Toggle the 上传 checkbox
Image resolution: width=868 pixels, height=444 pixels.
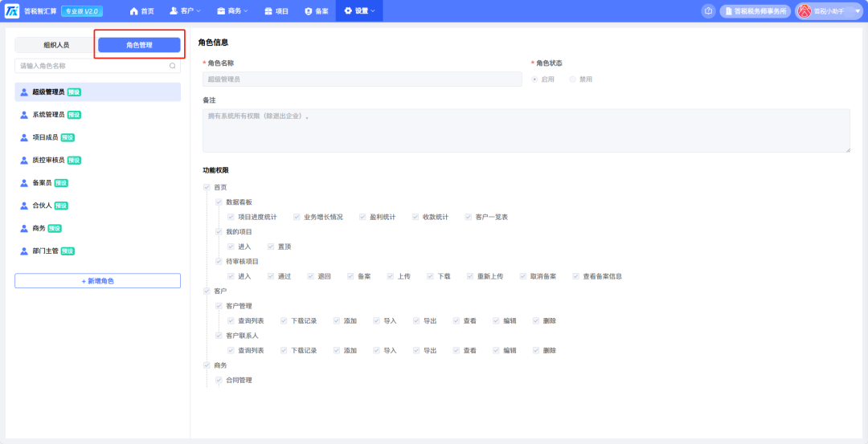pos(391,276)
